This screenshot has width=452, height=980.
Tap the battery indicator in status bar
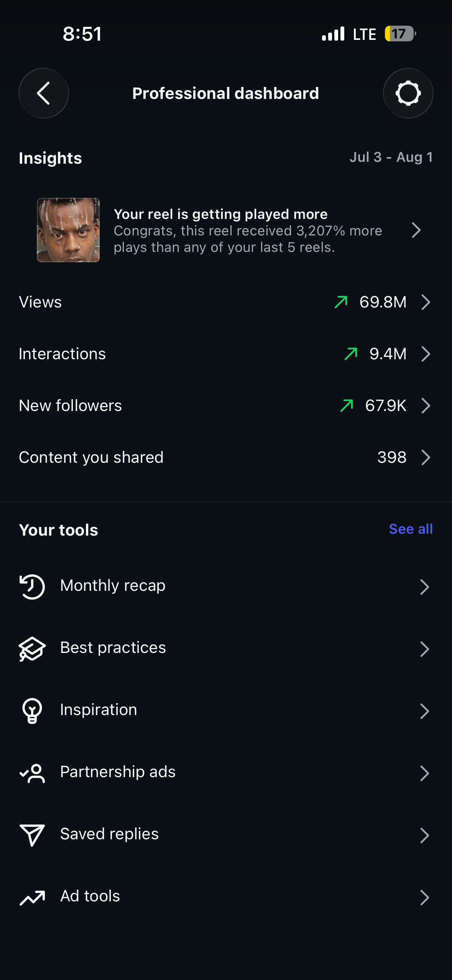tap(401, 34)
